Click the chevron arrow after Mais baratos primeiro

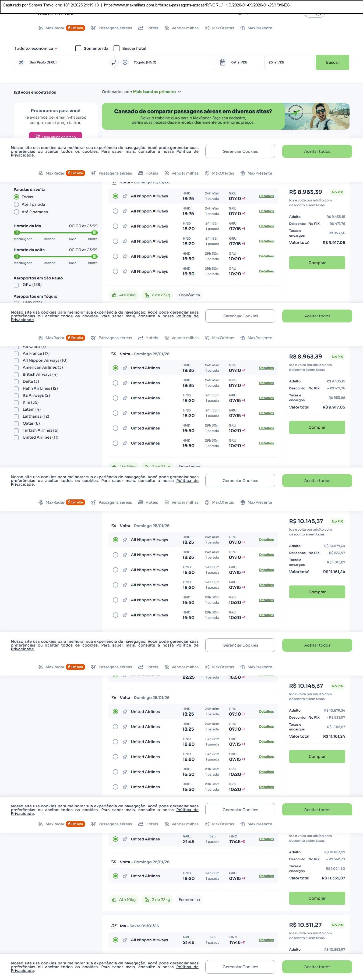click(179, 92)
